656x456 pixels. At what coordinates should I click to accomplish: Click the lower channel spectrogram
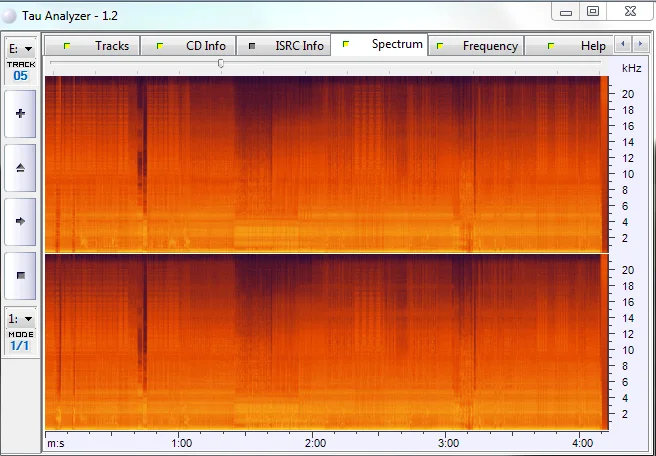click(327, 342)
